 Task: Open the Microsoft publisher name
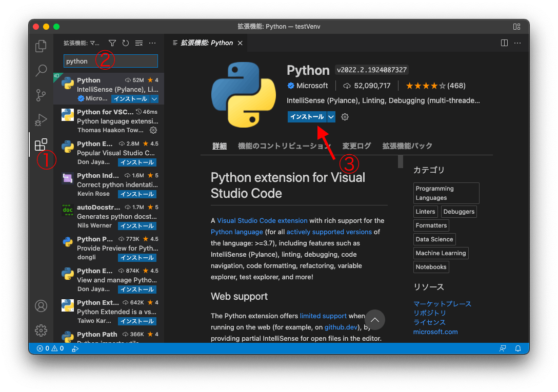312,86
